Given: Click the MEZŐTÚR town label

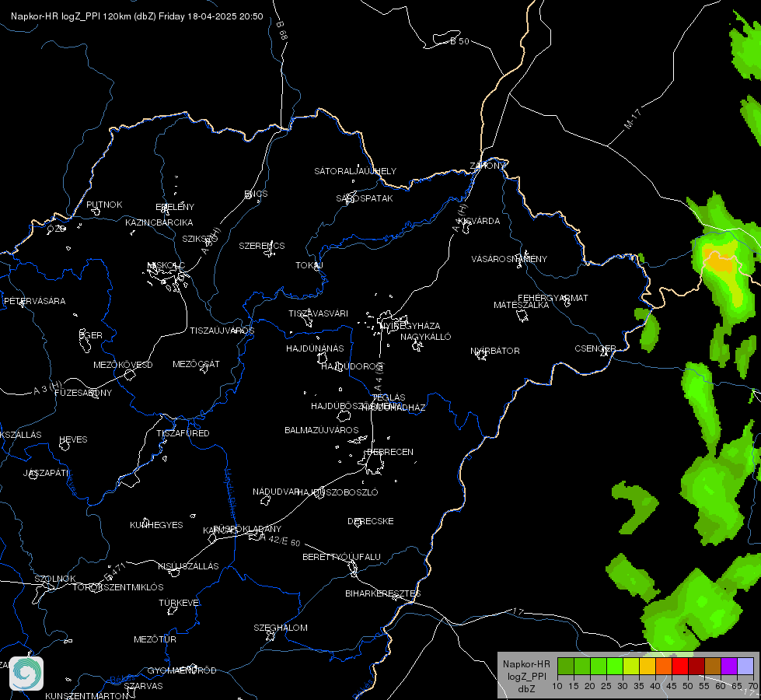Looking at the screenshot, I should pos(155,639).
